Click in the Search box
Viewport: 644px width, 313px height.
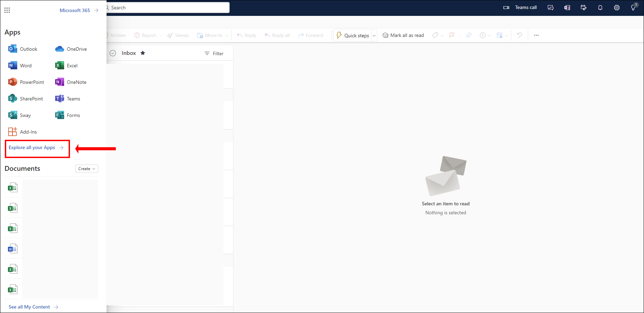[168, 8]
